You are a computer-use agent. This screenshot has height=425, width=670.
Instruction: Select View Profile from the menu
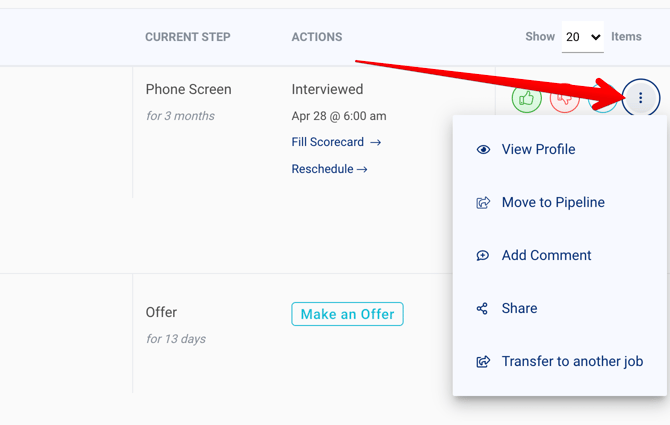pyautogui.click(x=538, y=150)
